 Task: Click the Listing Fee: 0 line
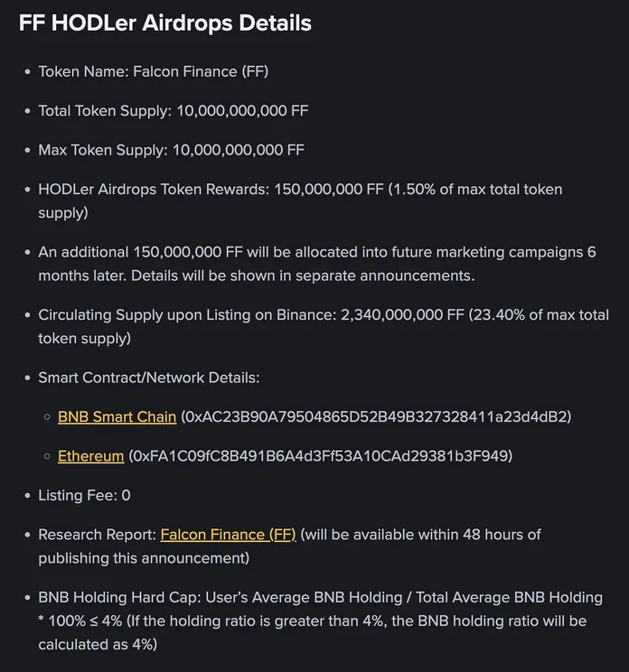click(x=84, y=495)
